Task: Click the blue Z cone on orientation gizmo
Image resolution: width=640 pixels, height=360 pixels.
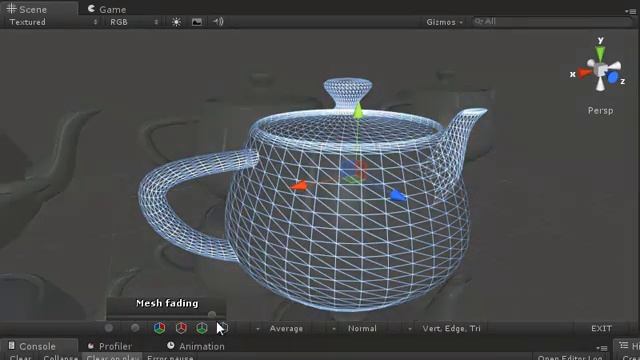Action: point(612,77)
